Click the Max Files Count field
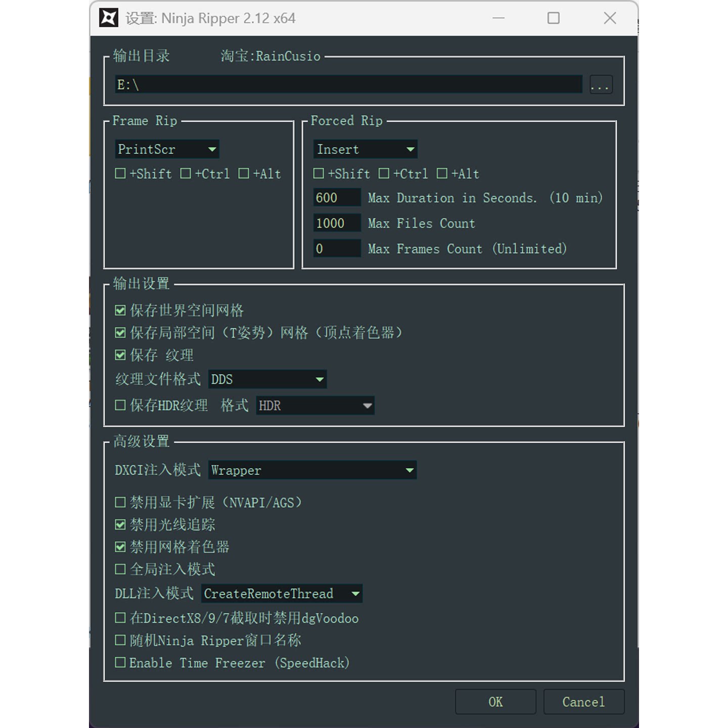 click(337, 223)
